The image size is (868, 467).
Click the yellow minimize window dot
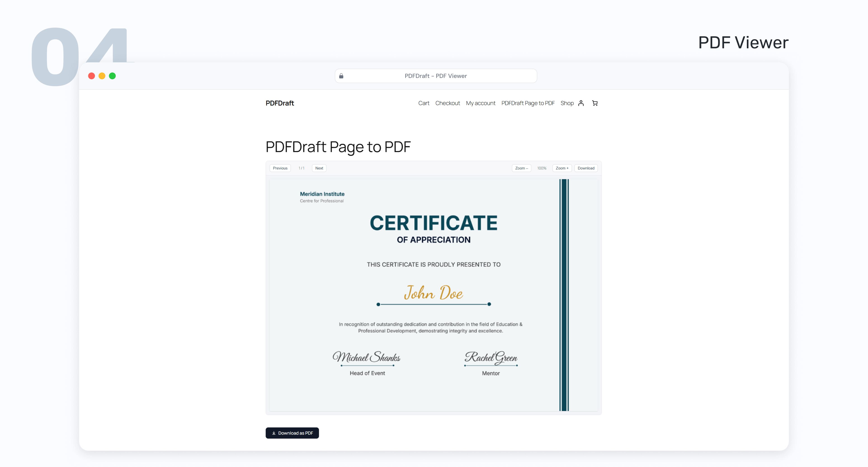click(x=102, y=76)
